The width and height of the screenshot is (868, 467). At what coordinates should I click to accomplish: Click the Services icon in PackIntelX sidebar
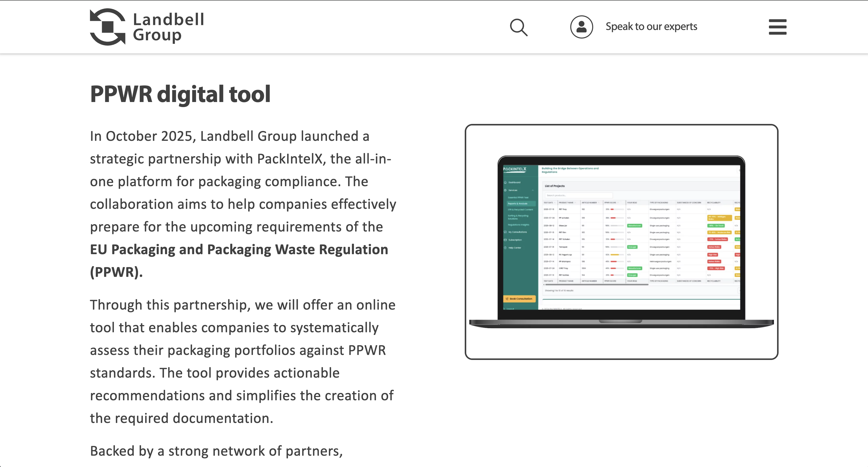click(x=506, y=190)
